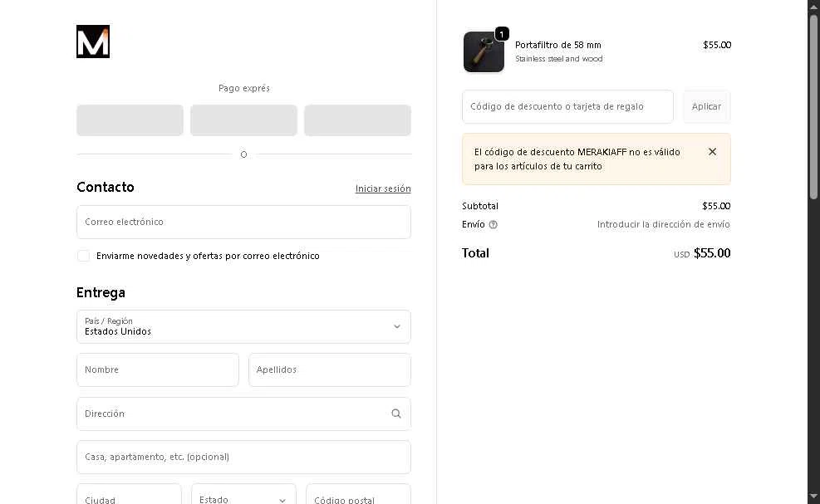This screenshot has height=504, width=820.
Task: Click the Subtotal $55.00 amount
Action: tap(716, 206)
